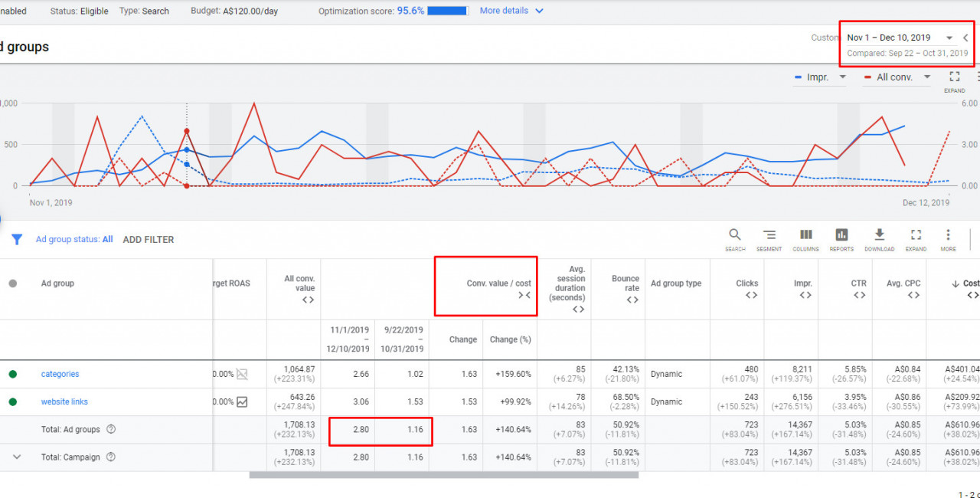Expand the table using the Expand icon
The image size is (980, 498).
[916, 236]
